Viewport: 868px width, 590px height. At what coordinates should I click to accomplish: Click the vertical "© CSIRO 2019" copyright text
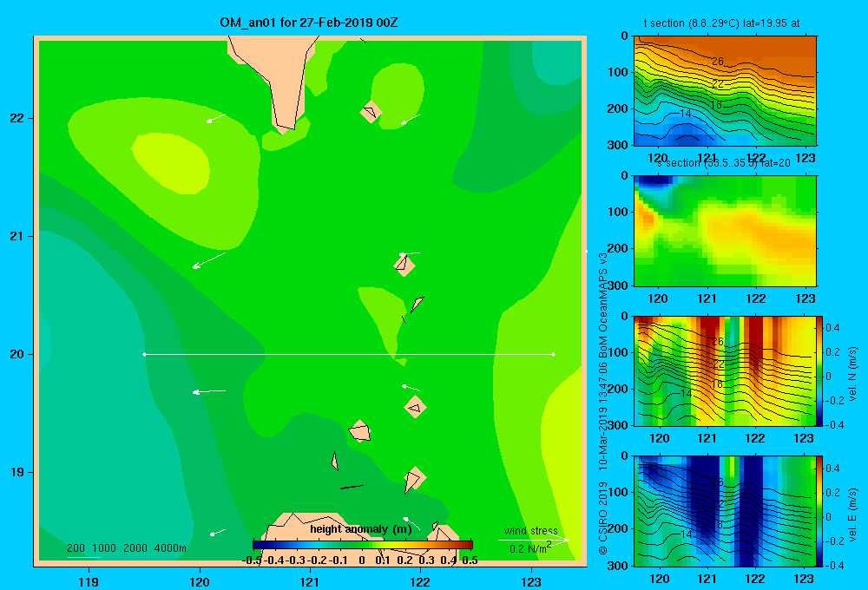click(x=603, y=518)
